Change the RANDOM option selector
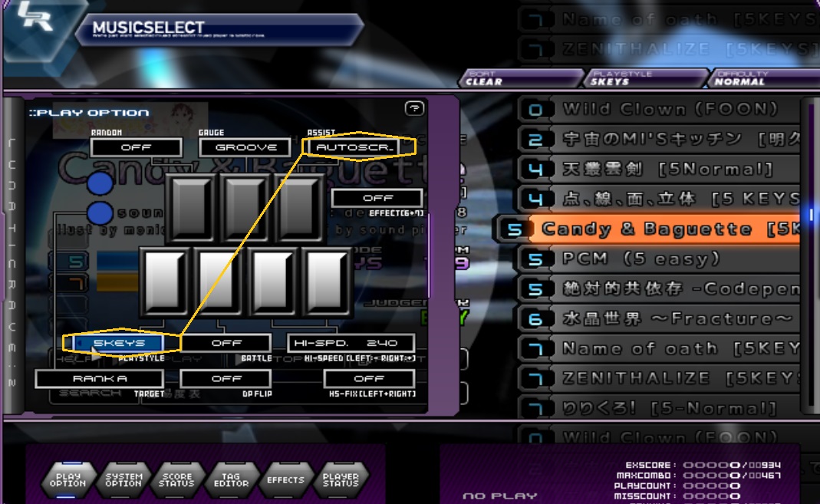820x504 pixels. point(136,147)
